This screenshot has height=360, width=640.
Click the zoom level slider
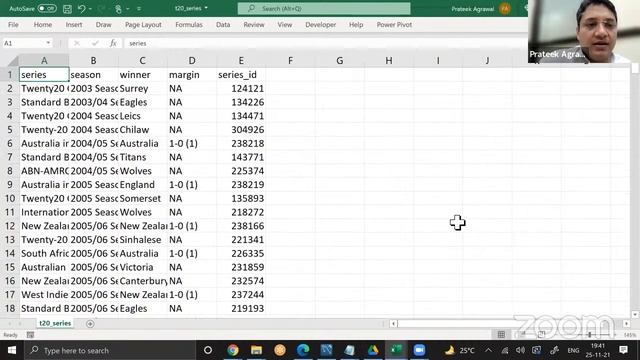[x=590, y=335]
